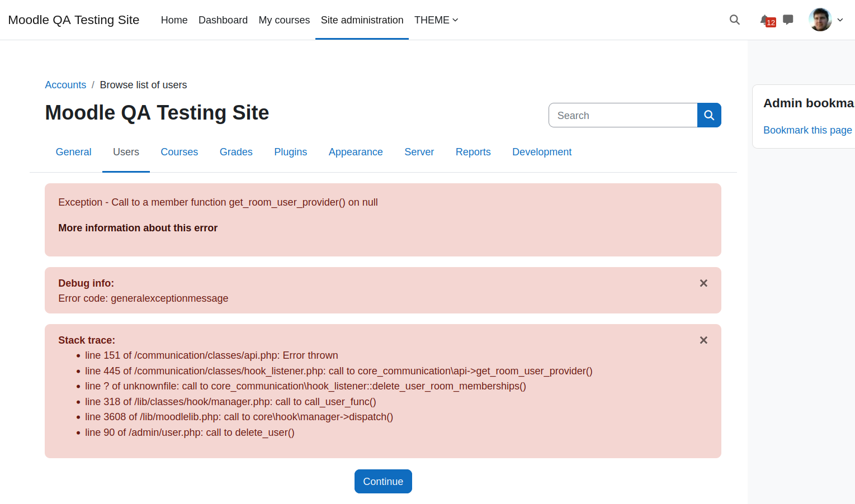Switch to the General admin tab
855x504 pixels.
click(x=73, y=152)
